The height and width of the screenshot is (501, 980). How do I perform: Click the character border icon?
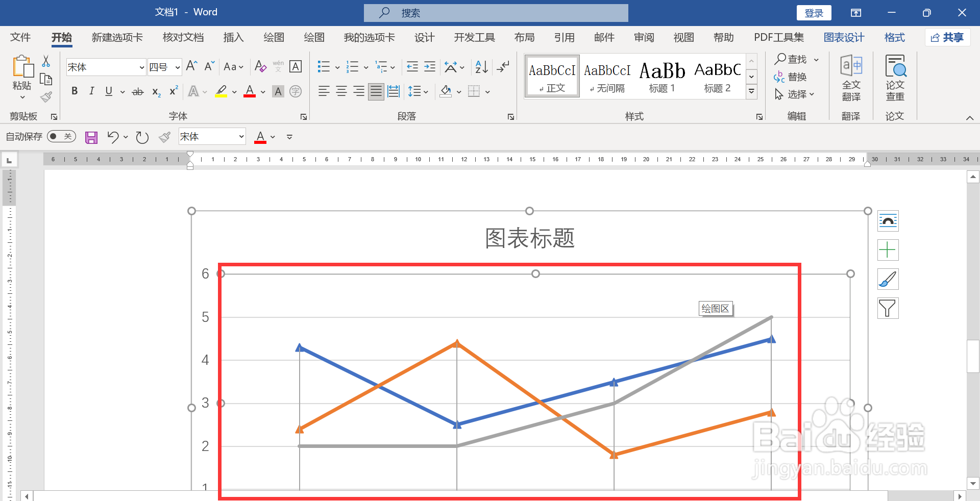[x=296, y=66]
